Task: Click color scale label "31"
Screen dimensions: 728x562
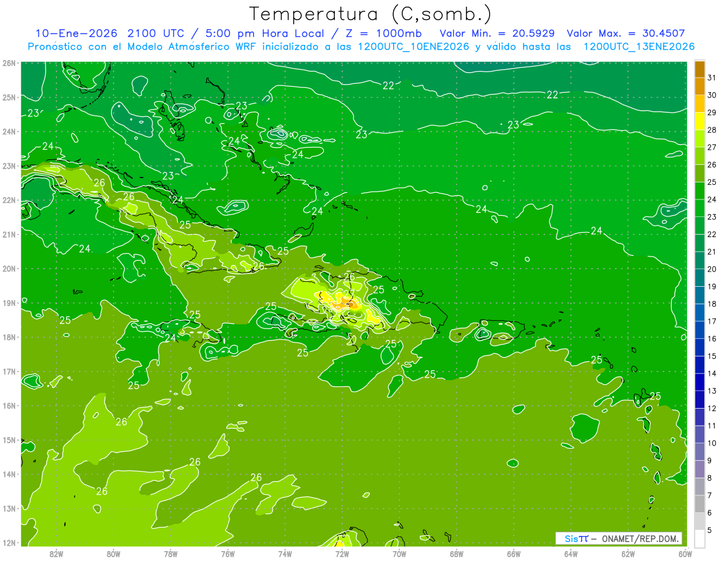Action: point(712,78)
